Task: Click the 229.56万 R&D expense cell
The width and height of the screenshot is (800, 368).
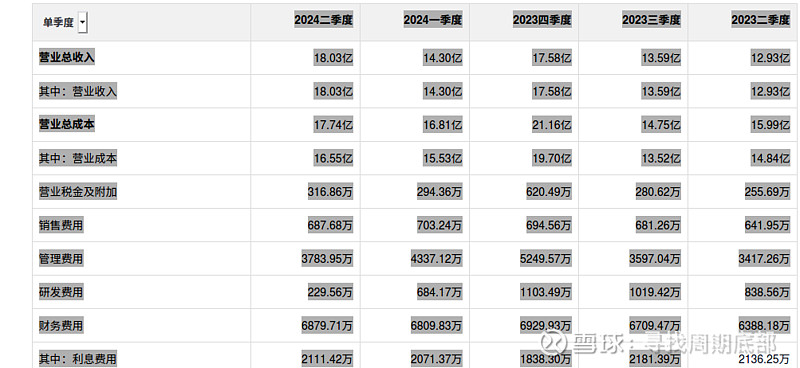Action: pos(330,292)
